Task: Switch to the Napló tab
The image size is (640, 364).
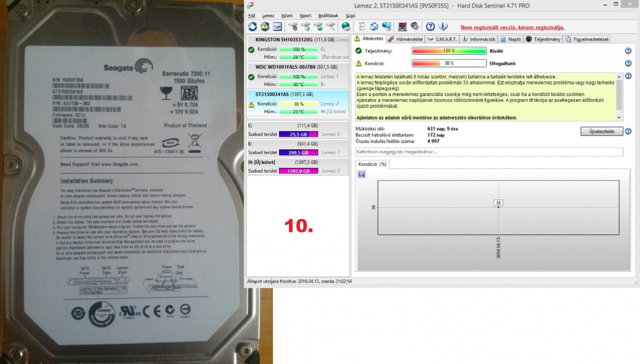Action: (x=511, y=39)
